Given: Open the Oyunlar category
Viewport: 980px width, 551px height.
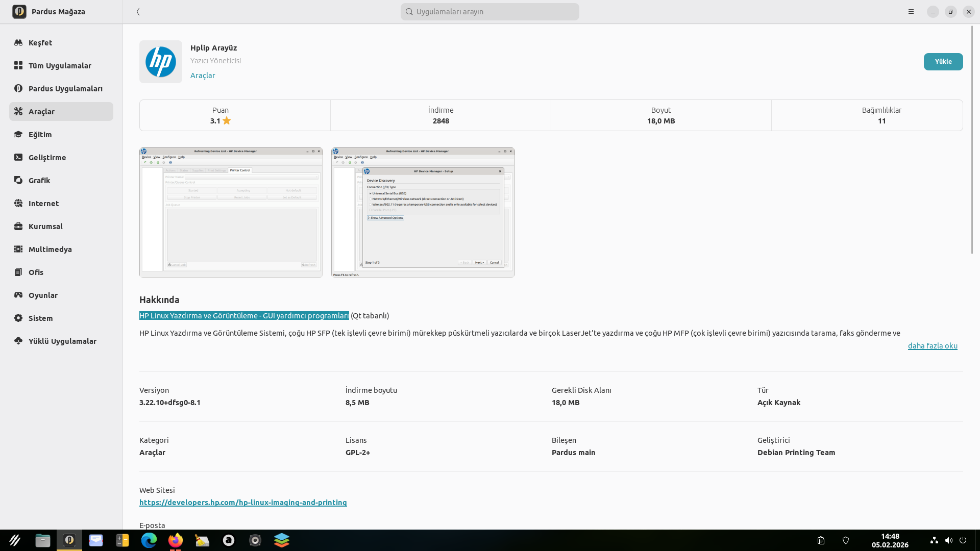Looking at the screenshot, I should pyautogui.click(x=43, y=295).
